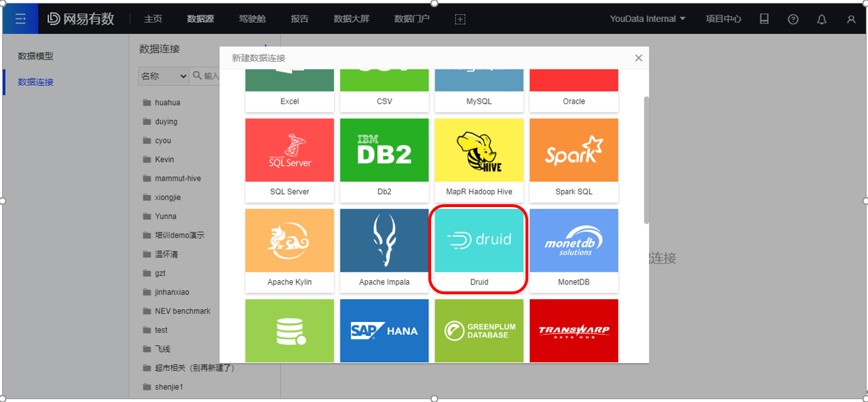
Task: Open the 培训demo演示 folder
Action: [x=174, y=235]
